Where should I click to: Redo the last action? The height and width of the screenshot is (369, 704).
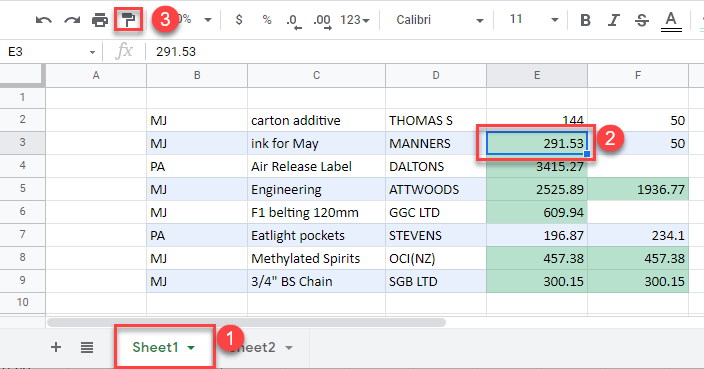72,20
